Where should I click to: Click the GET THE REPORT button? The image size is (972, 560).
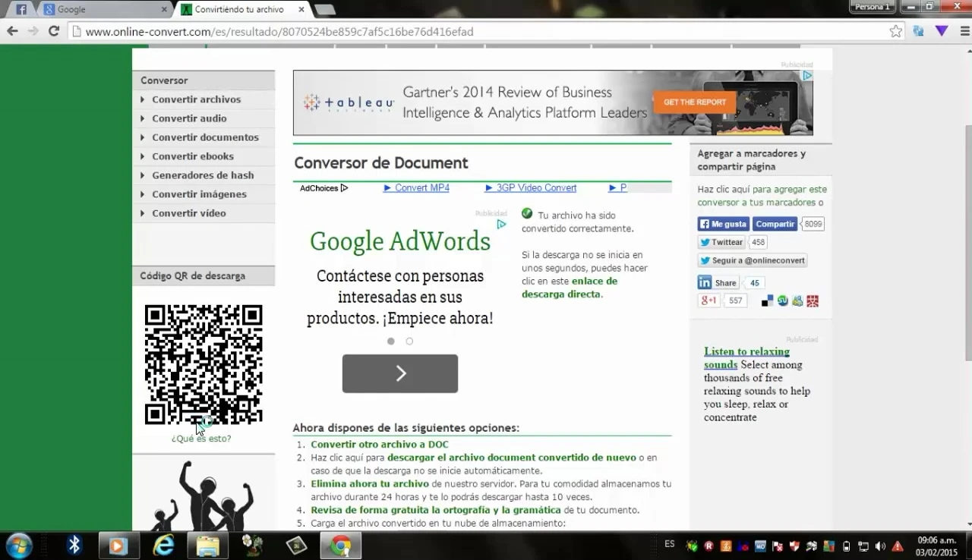coord(695,102)
